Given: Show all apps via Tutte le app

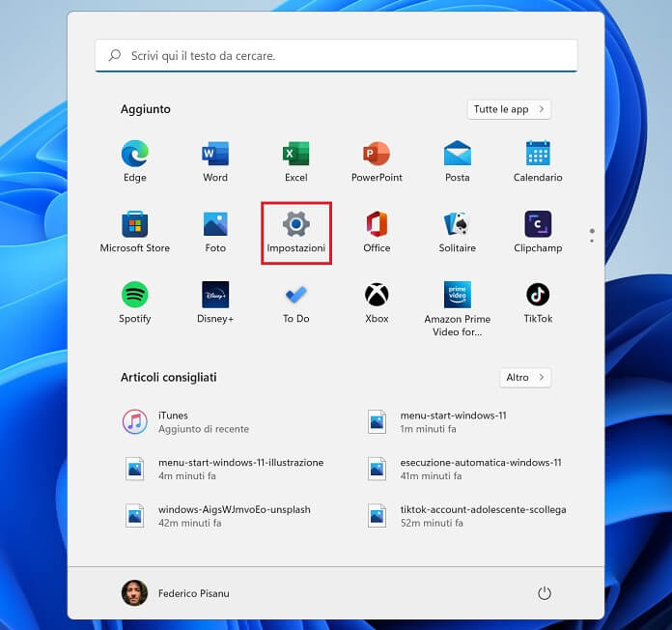Looking at the screenshot, I should tap(509, 109).
